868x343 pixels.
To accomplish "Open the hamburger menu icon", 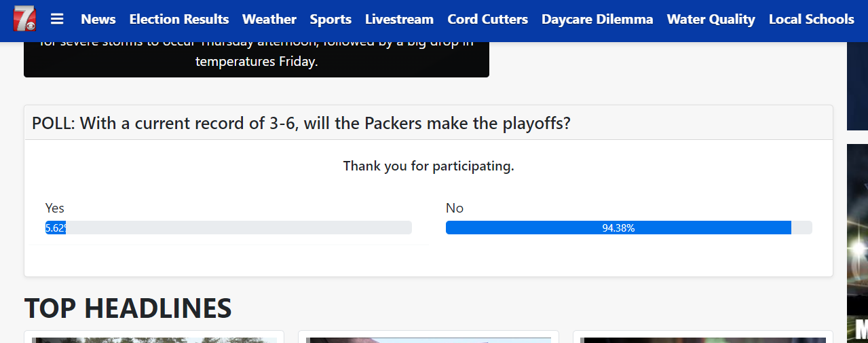I will 58,19.
